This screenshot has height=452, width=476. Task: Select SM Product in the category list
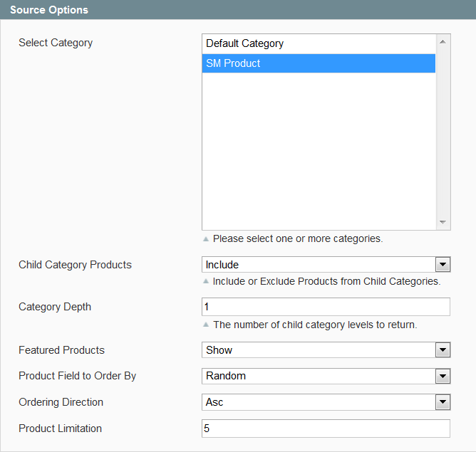(319, 63)
